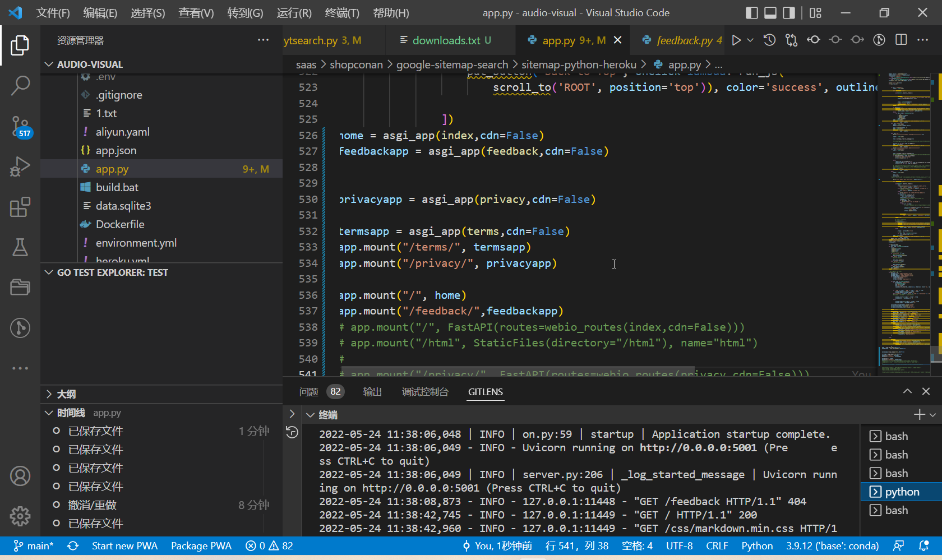
Task: Click Package PWA in status bar
Action: tap(201, 546)
